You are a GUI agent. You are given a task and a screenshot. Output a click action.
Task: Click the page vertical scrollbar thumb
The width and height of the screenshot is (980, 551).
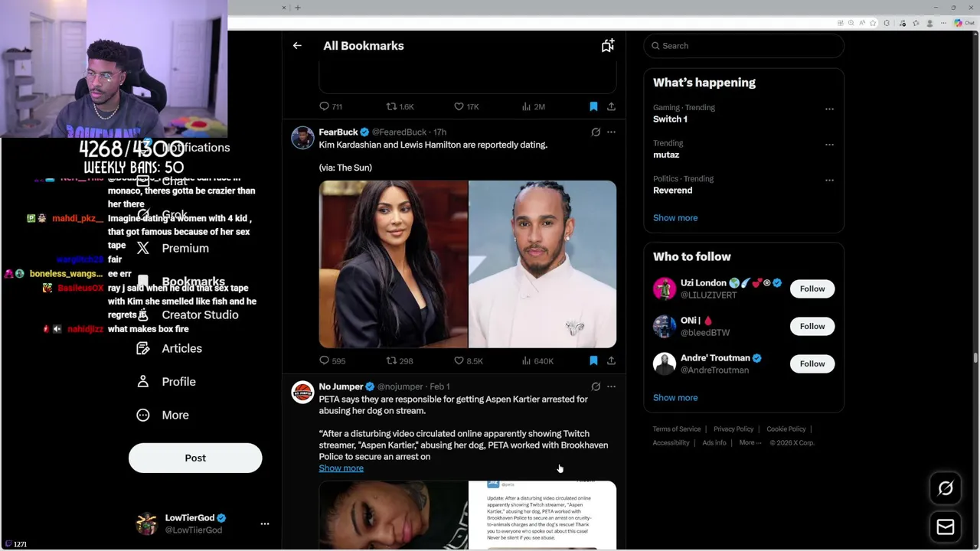(x=975, y=358)
